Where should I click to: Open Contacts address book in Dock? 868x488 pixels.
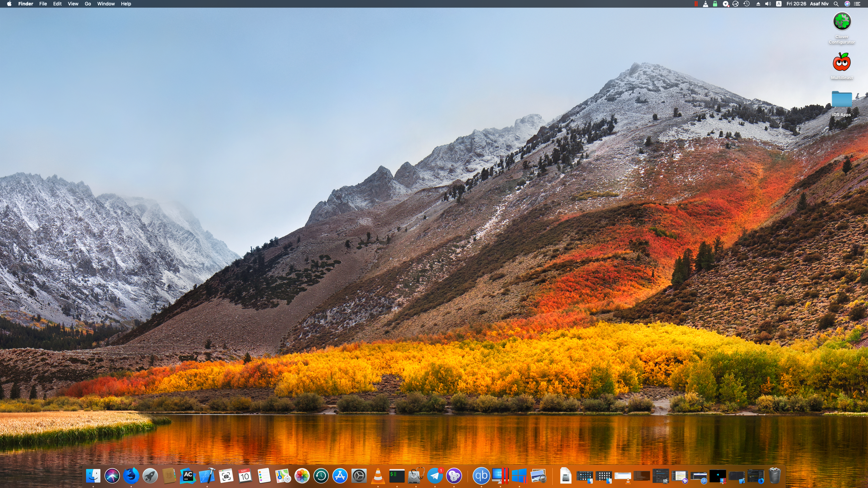[x=169, y=476]
